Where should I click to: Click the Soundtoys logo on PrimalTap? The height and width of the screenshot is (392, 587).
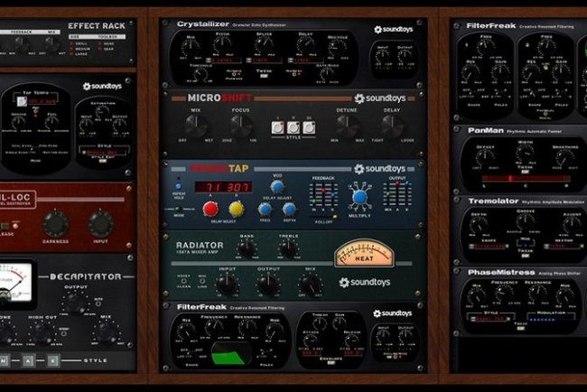click(380, 169)
